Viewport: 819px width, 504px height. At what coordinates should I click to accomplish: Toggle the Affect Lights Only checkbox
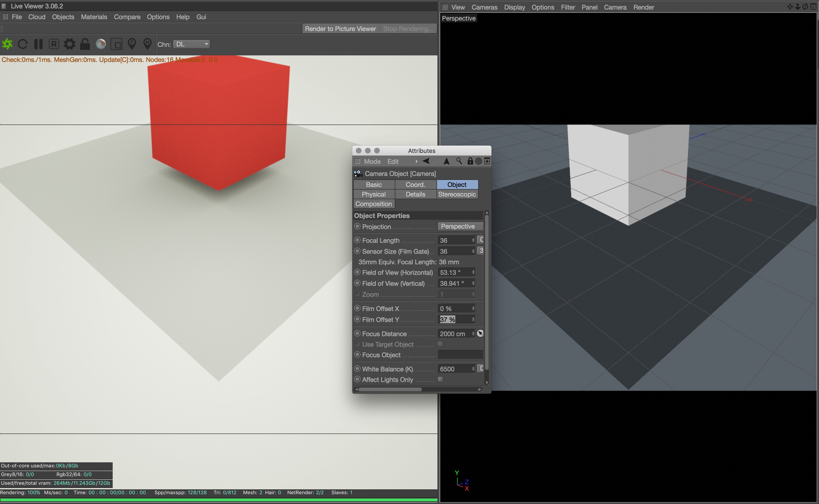click(x=440, y=379)
